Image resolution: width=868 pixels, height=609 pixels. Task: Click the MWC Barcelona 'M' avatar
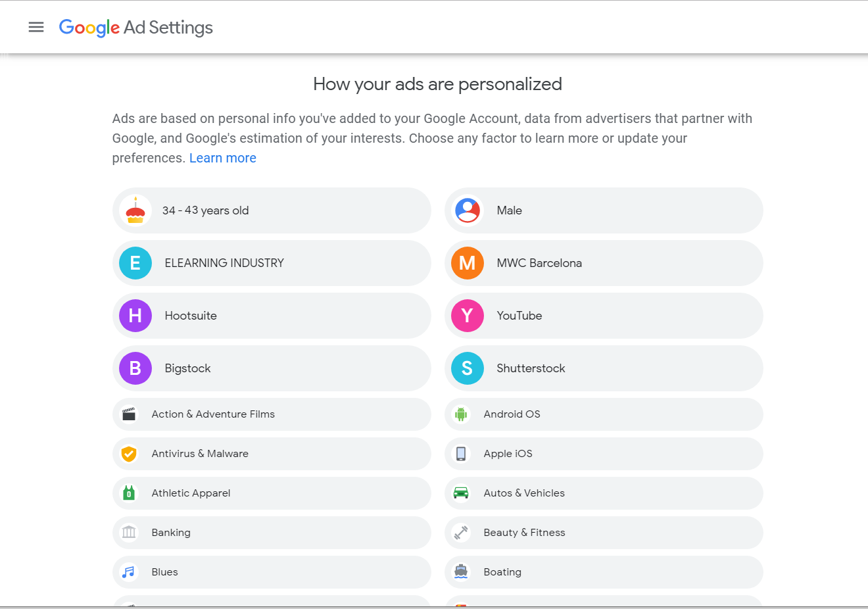pyautogui.click(x=468, y=263)
